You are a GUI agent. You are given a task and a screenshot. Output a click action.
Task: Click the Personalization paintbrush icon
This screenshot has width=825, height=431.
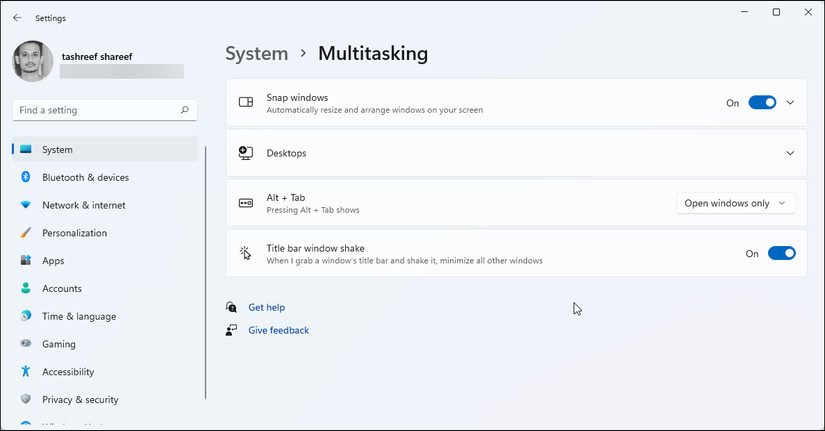(x=26, y=233)
